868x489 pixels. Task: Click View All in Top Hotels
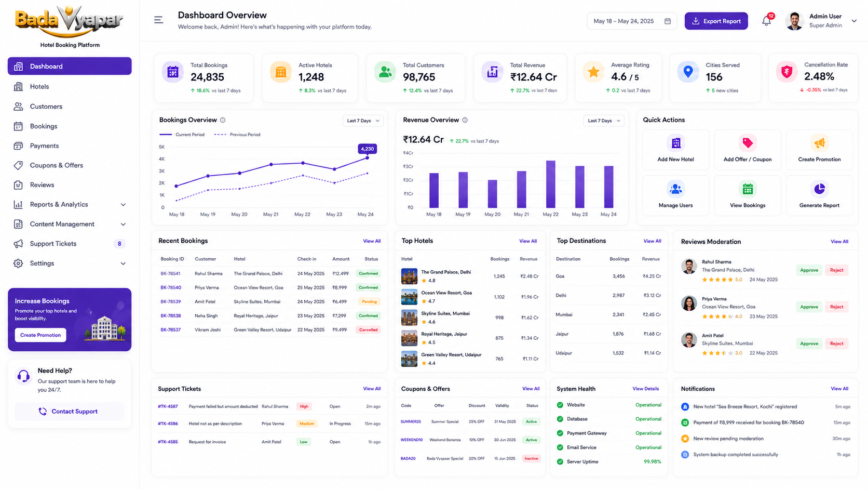pyautogui.click(x=528, y=241)
